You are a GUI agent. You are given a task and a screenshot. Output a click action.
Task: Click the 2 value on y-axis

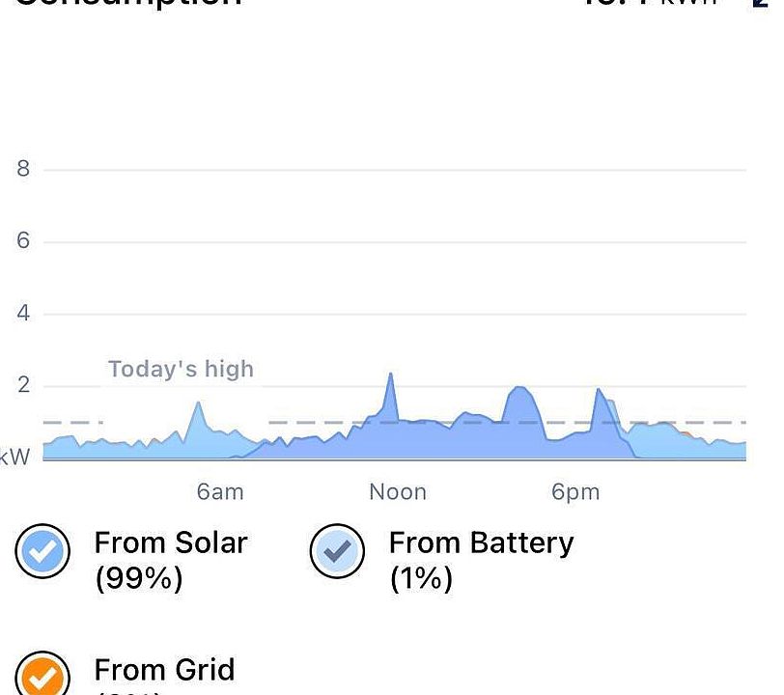pyautogui.click(x=23, y=385)
